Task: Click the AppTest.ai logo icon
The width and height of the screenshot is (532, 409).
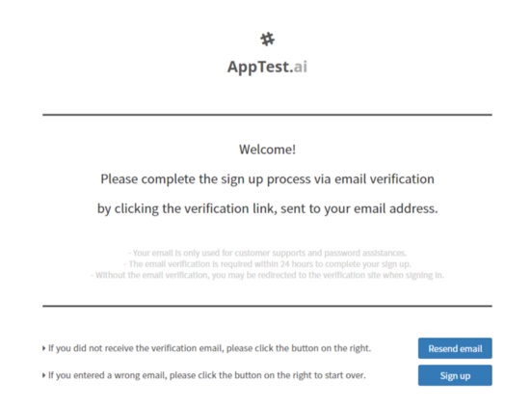Action: 267,40
